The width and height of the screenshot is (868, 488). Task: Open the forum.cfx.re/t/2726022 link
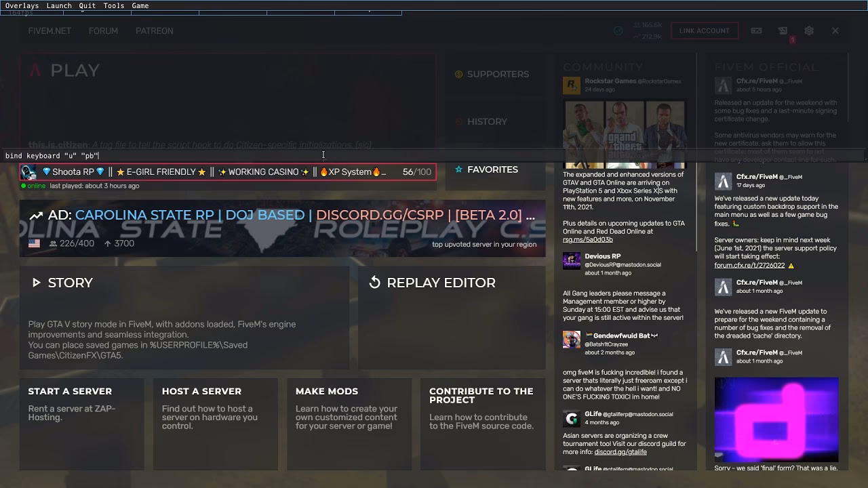click(x=749, y=265)
